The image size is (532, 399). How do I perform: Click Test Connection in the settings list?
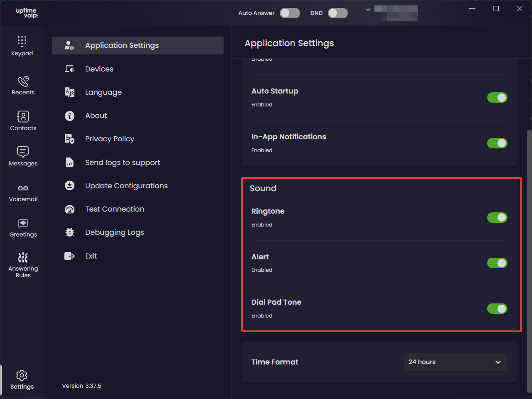[114, 209]
